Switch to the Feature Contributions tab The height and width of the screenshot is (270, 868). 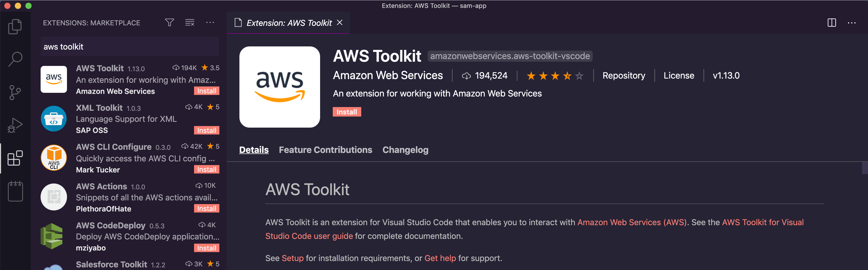(325, 150)
